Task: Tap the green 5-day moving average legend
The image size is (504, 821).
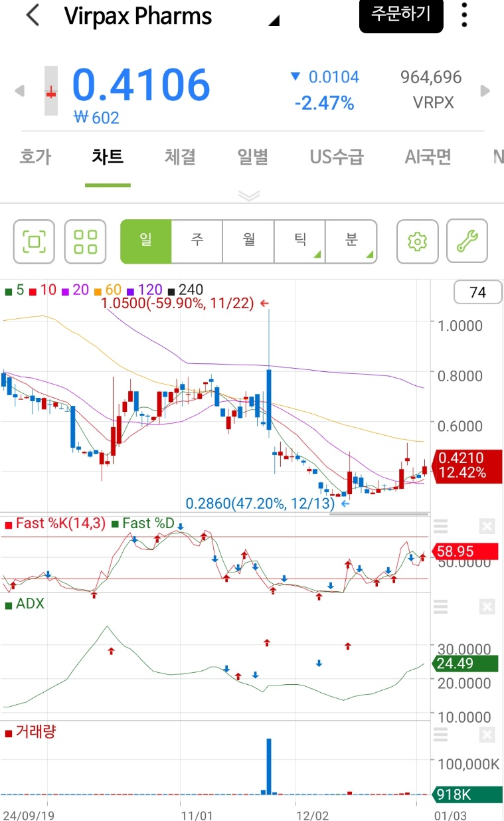Action: [x=15, y=290]
